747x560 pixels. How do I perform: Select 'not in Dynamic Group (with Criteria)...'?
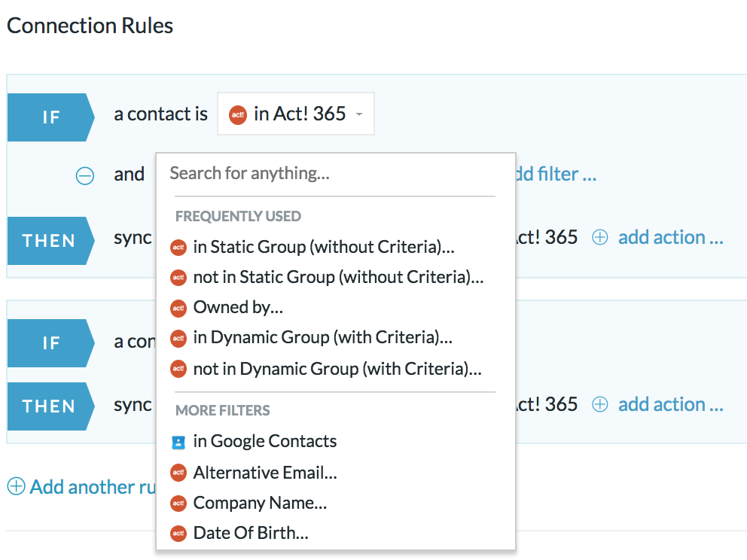tap(337, 369)
